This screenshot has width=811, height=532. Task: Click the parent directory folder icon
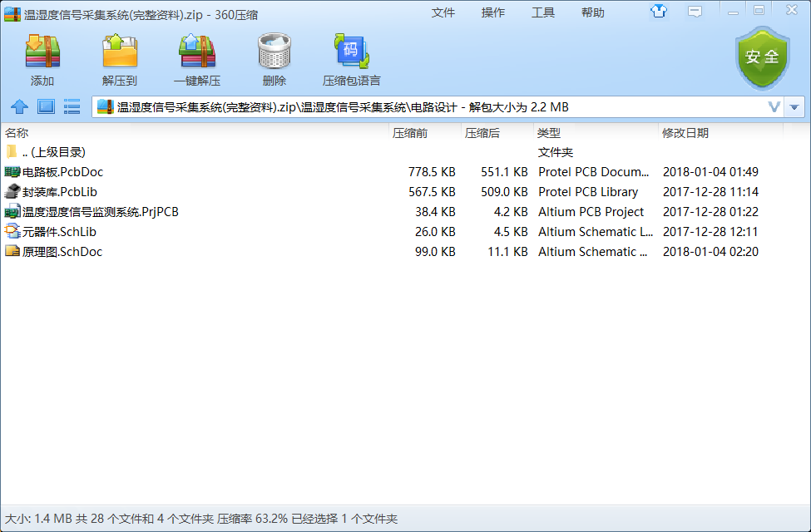point(12,151)
